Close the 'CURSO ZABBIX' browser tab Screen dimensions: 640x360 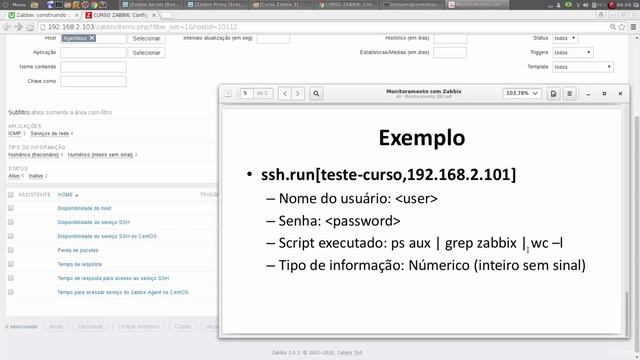(154, 15)
